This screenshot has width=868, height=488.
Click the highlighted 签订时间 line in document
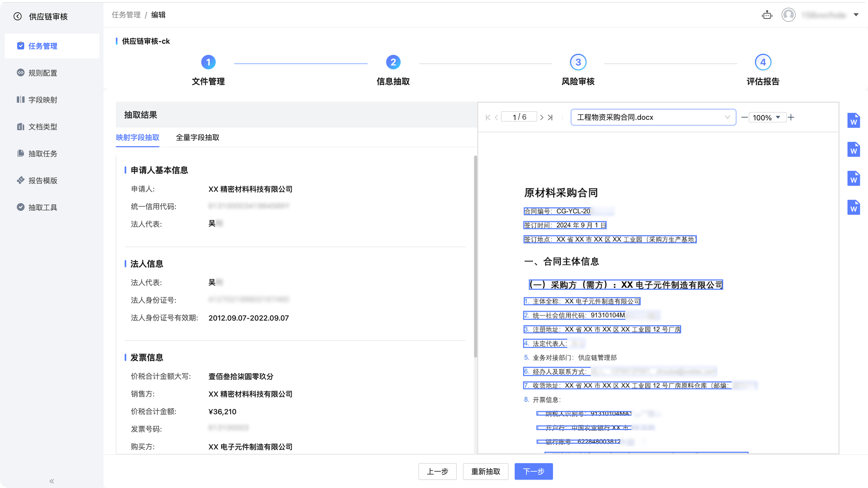pyautogui.click(x=565, y=225)
